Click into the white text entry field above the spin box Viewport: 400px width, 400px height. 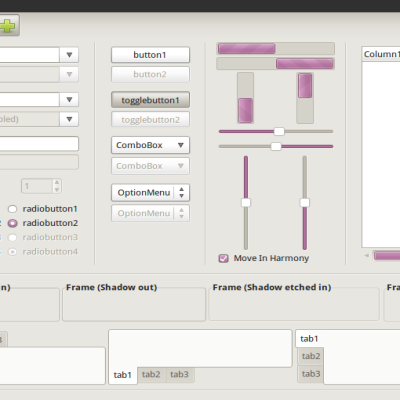coord(39,144)
